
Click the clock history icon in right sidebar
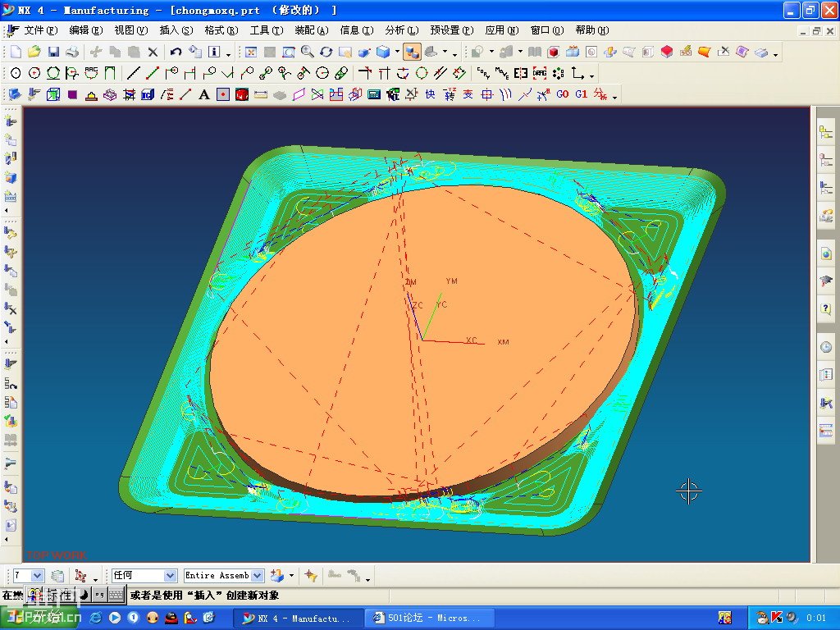(826, 347)
